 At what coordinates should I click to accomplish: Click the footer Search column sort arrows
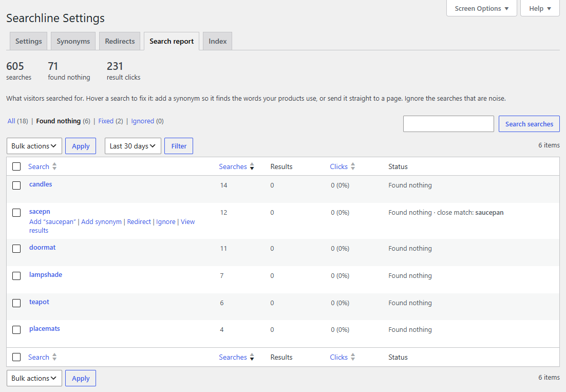point(54,357)
